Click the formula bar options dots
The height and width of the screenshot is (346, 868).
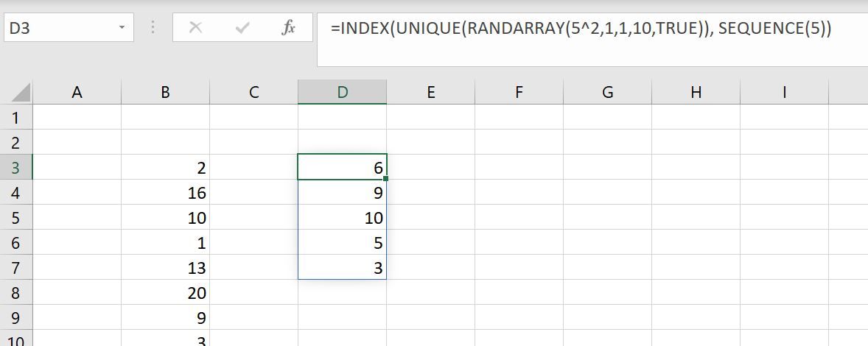click(153, 28)
